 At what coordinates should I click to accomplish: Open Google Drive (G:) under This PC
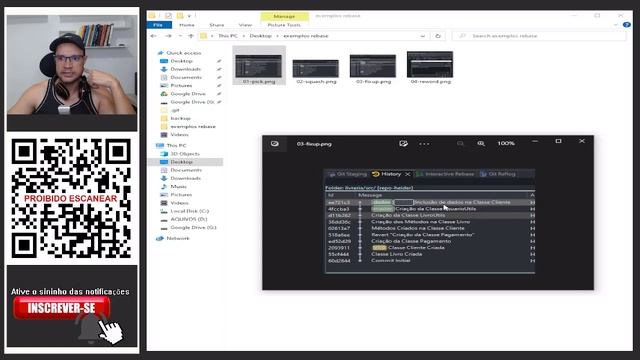click(193, 227)
